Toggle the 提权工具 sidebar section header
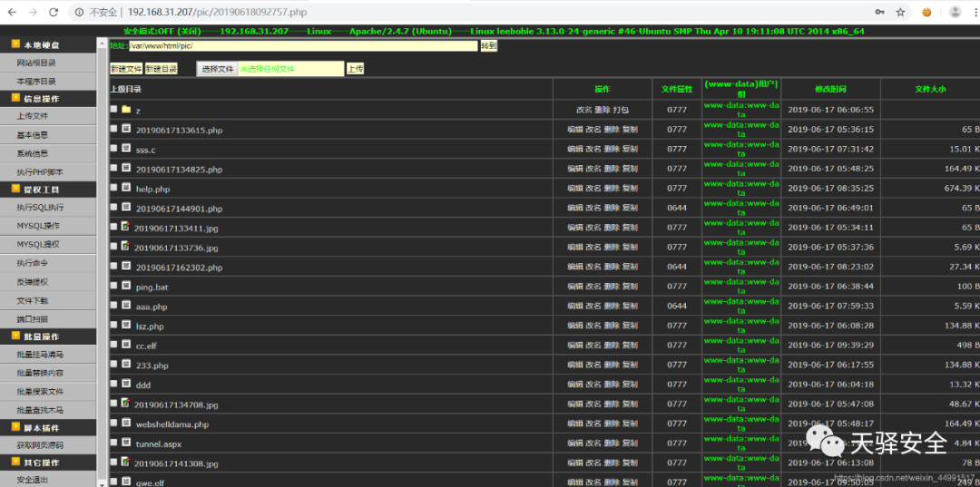This screenshot has height=487, width=980. [48, 190]
